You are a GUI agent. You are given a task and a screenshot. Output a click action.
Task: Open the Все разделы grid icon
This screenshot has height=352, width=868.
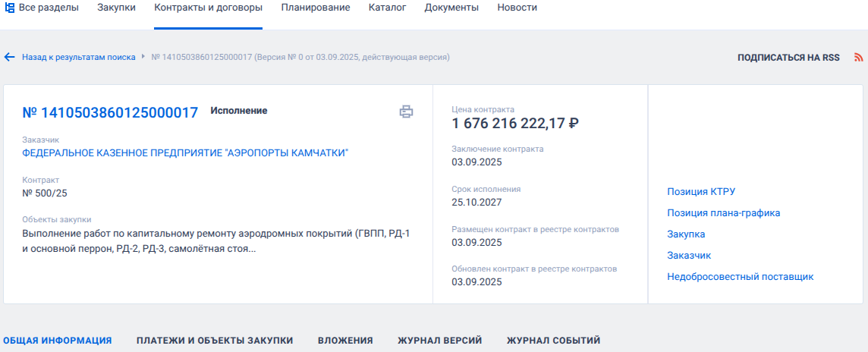(9, 8)
